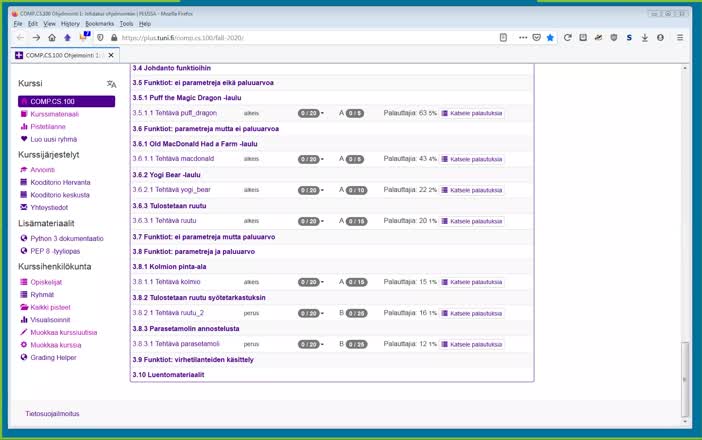Click the bookmark star in address bar

(549, 37)
